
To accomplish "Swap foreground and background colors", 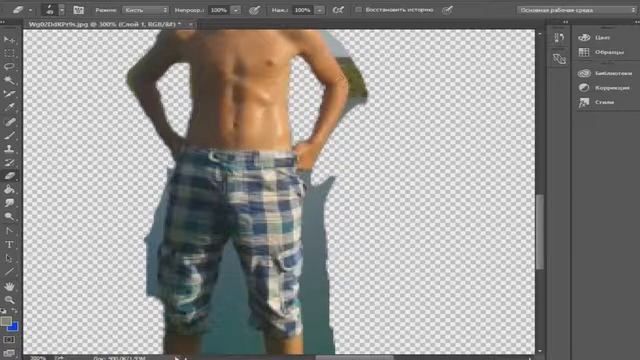I will coord(15,311).
